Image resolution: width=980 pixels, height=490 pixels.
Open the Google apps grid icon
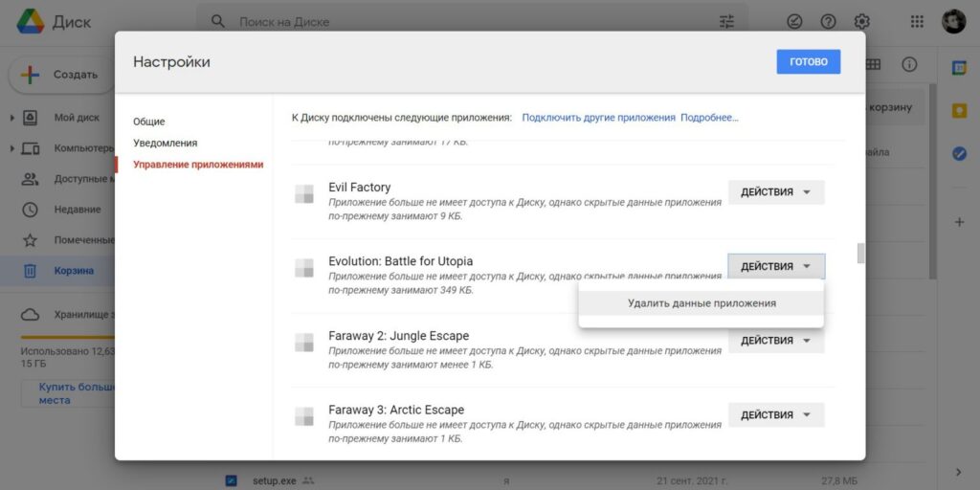917,22
